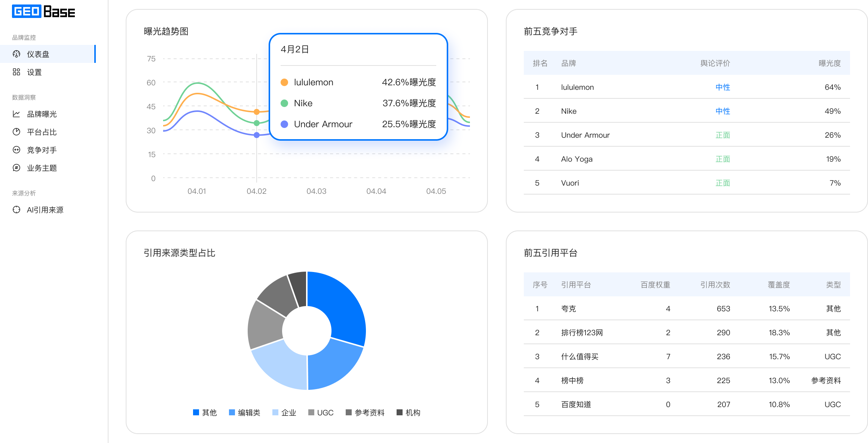The height and width of the screenshot is (443, 868).
Task: Click the 曝光度 column header
Action: pos(830,63)
